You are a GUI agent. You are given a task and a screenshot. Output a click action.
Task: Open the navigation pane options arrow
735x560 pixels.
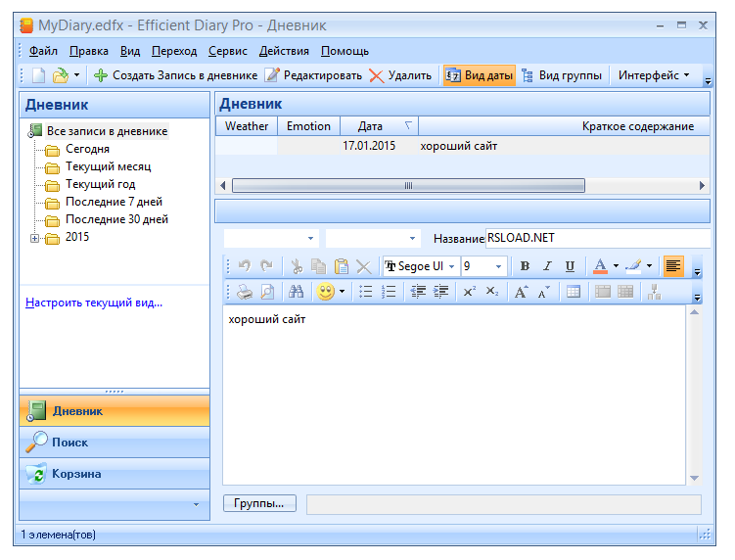point(196,504)
